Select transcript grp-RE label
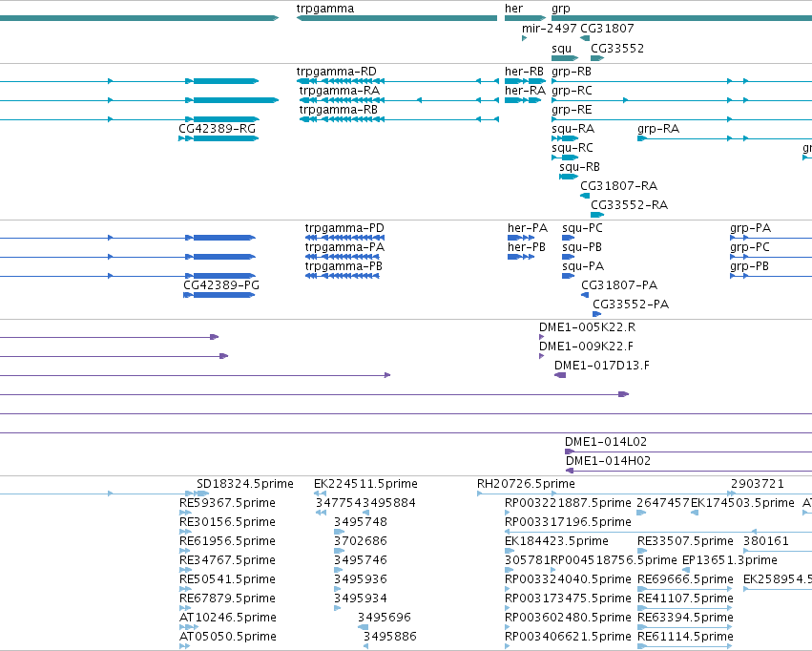Screen dimensions: 812x651 click(x=572, y=110)
